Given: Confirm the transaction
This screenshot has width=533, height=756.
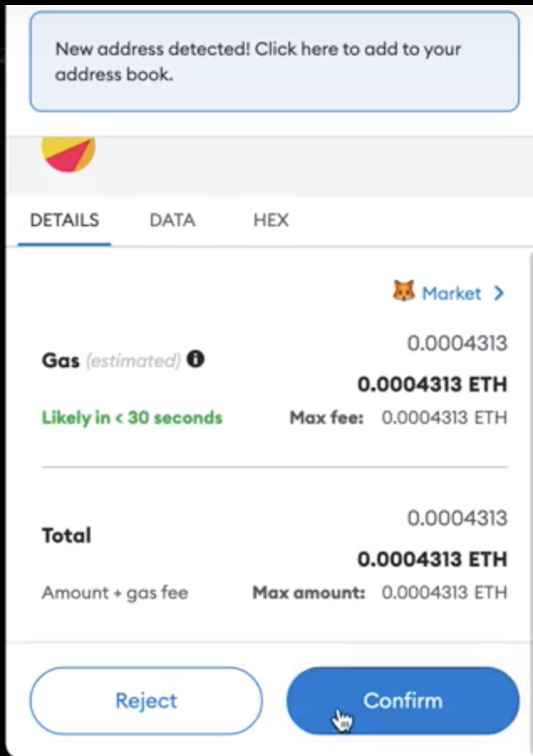Looking at the screenshot, I should click(402, 701).
